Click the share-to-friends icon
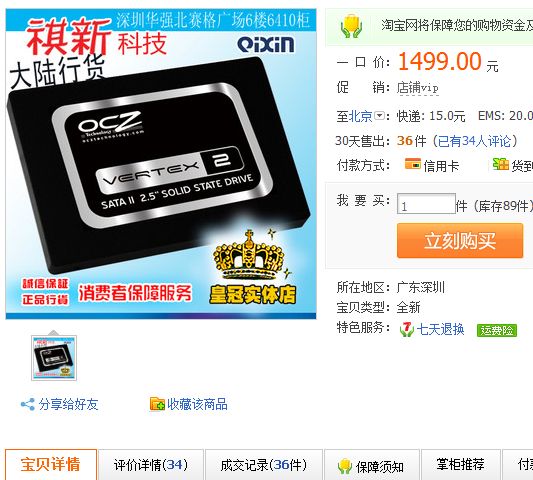The height and width of the screenshot is (480, 533). pos(28,404)
